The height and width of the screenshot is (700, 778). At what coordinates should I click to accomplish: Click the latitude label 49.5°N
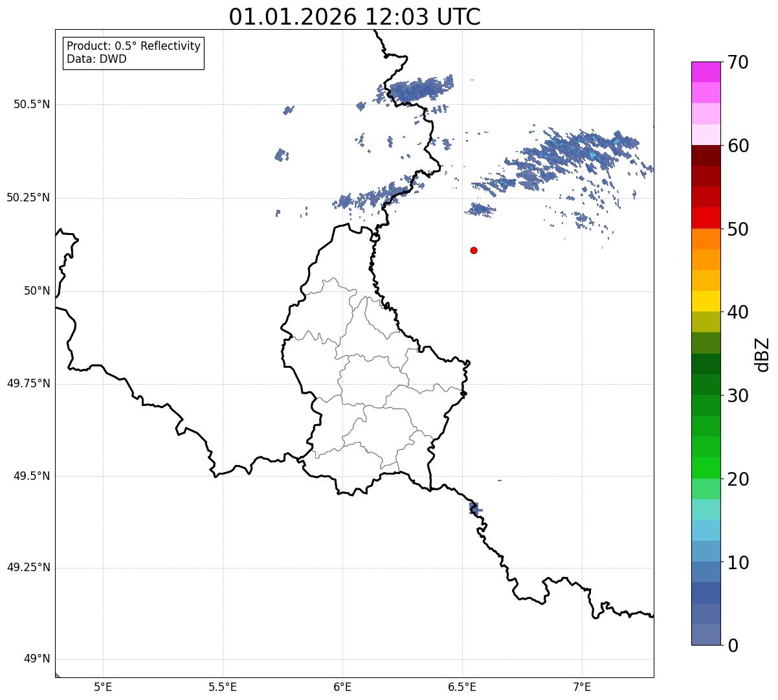[x=32, y=476]
